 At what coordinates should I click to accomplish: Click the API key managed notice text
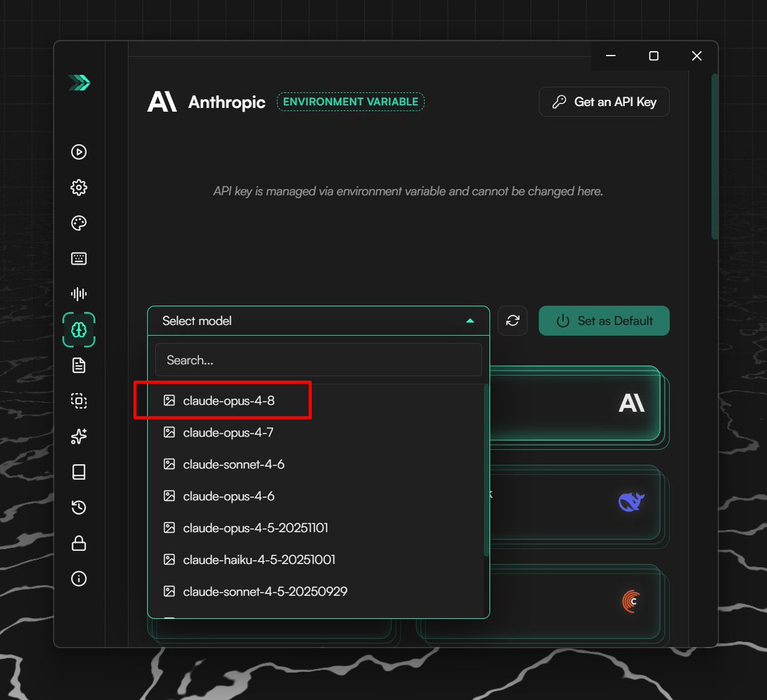click(408, 191)
